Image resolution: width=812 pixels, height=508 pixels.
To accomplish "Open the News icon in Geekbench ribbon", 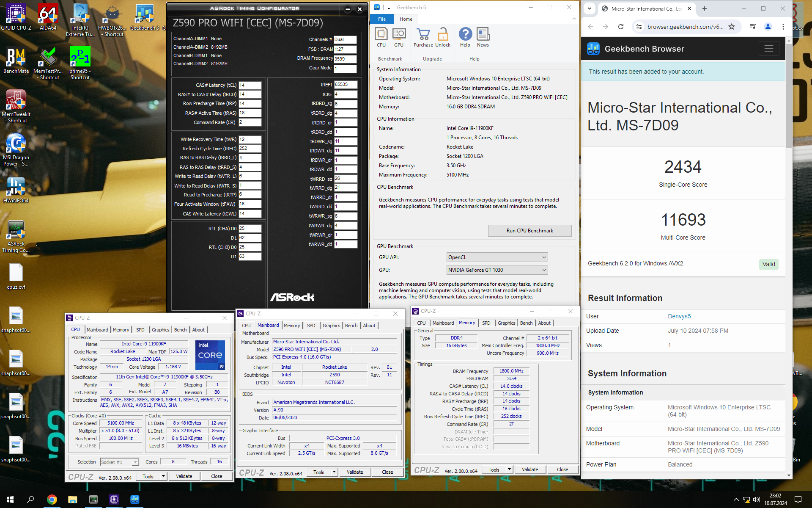I will [483, 37].
